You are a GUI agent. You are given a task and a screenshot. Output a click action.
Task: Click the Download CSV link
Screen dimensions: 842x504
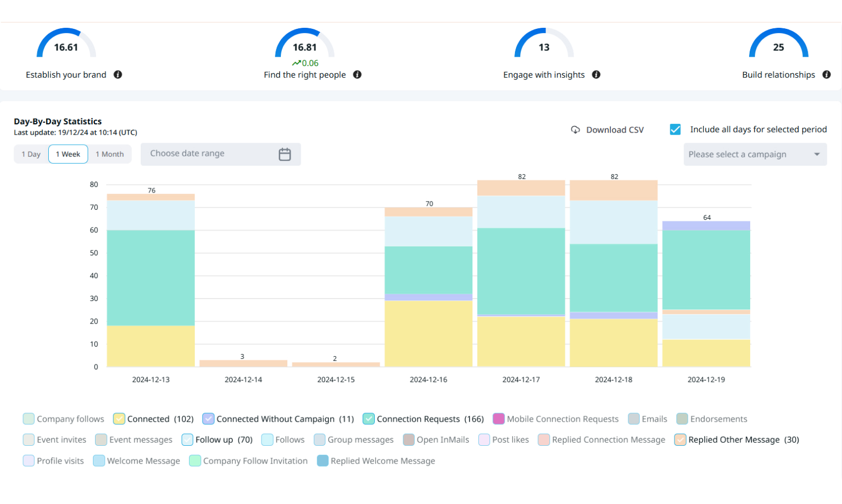[x=615, y=130]
